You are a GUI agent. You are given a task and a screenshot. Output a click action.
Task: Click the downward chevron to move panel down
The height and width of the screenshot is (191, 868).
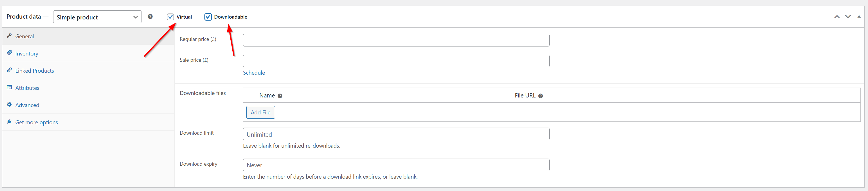848,16
